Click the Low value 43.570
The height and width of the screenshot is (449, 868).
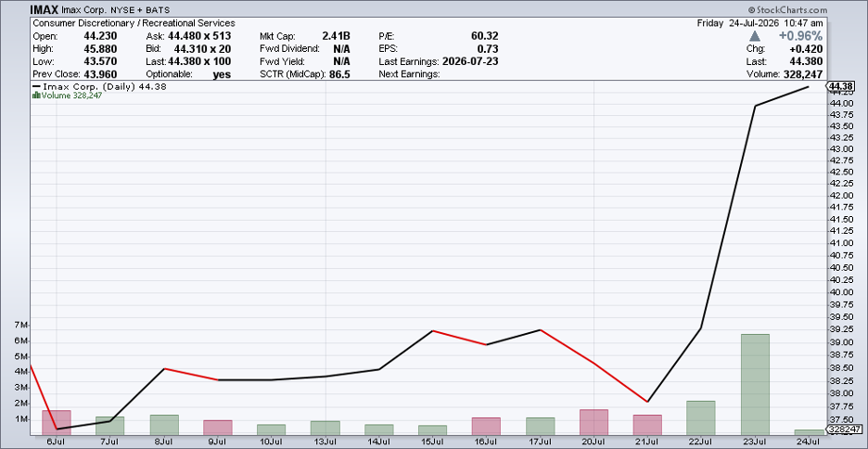[100, 61]
